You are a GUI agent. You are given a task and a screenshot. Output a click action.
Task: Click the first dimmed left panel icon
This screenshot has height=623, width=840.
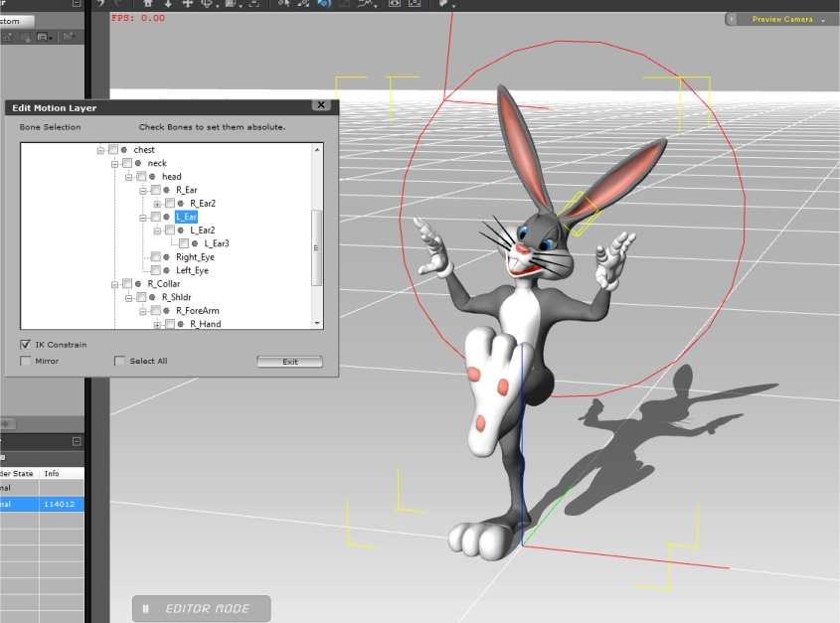click(8, 37)
